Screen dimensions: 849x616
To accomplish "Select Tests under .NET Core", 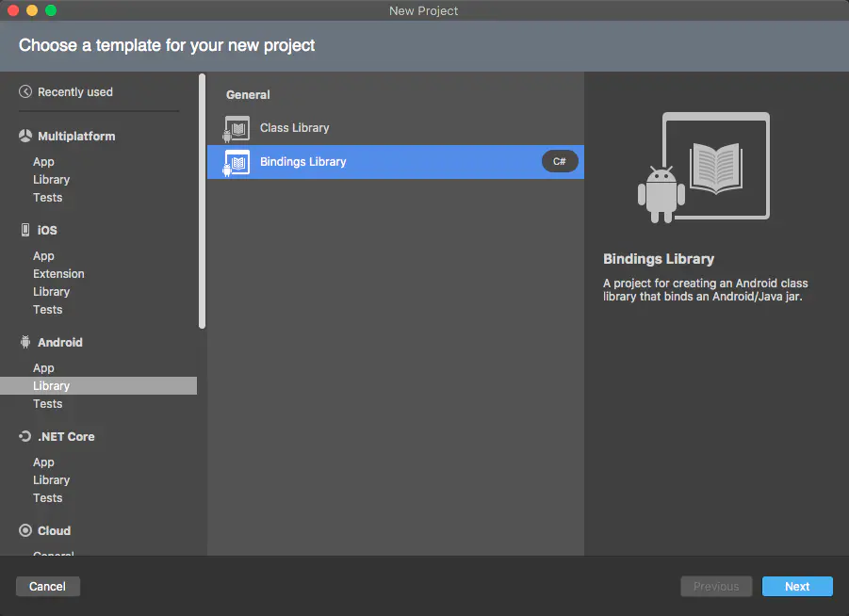I will 48,498.
